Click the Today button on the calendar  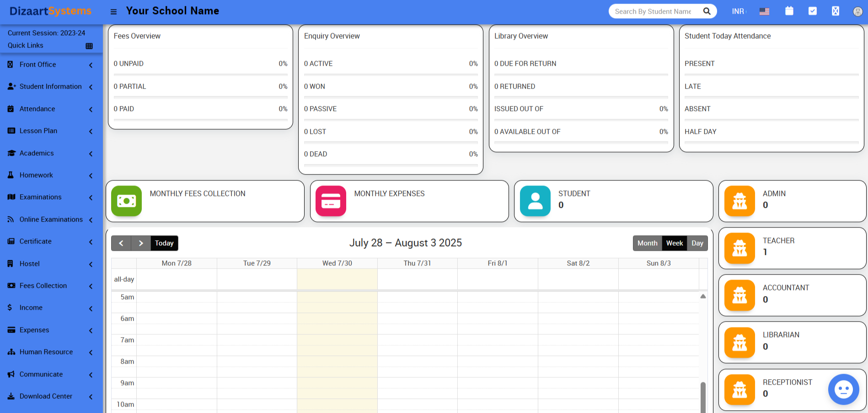point(164,243)
